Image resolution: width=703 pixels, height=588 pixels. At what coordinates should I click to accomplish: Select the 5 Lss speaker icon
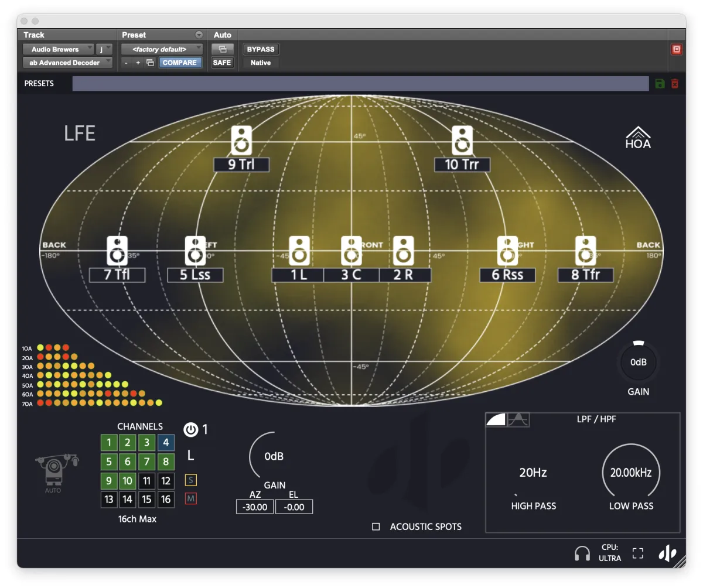195,251
